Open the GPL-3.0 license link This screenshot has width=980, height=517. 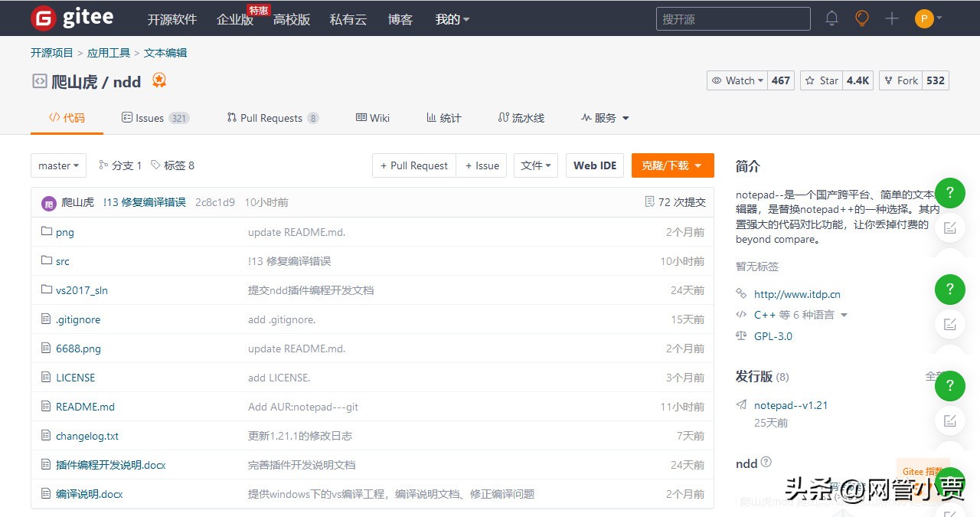[x=773, y=336]
